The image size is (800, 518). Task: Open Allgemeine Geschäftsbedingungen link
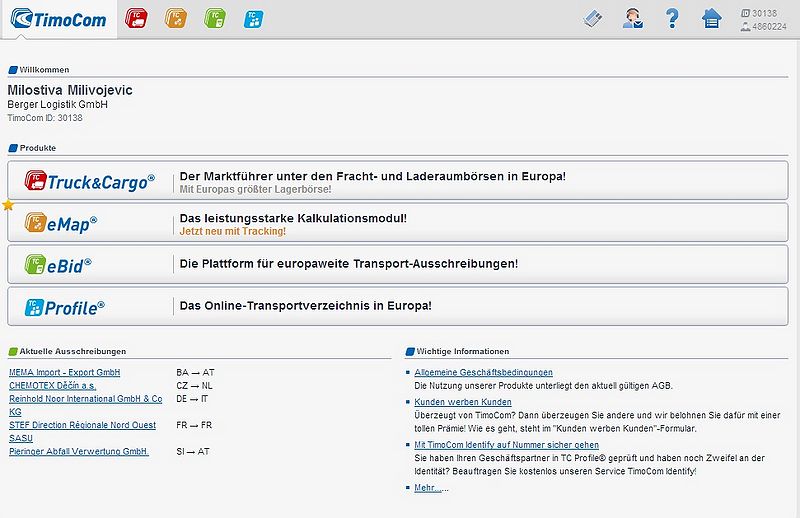click(483, 373)
